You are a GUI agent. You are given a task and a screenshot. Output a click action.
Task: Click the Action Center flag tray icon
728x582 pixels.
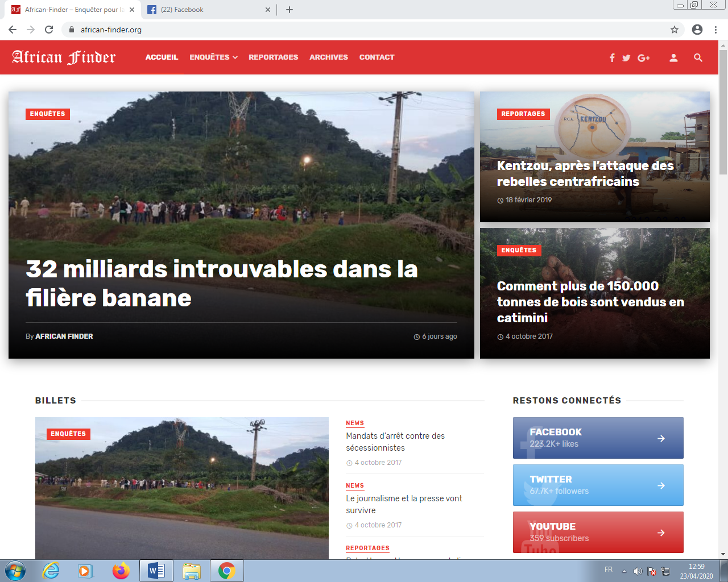652,571
